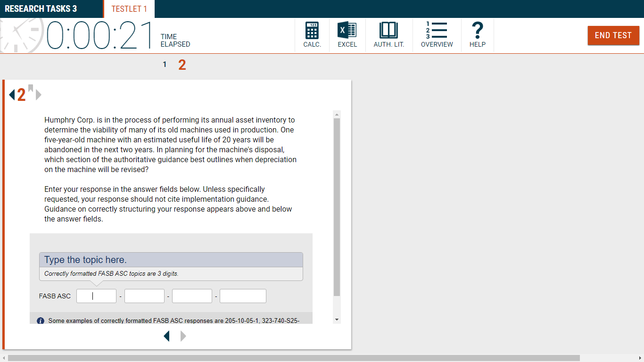Click the FASB ASC topic input field
The width and height of the screenshot is (644, 362).
coord(96,296)
